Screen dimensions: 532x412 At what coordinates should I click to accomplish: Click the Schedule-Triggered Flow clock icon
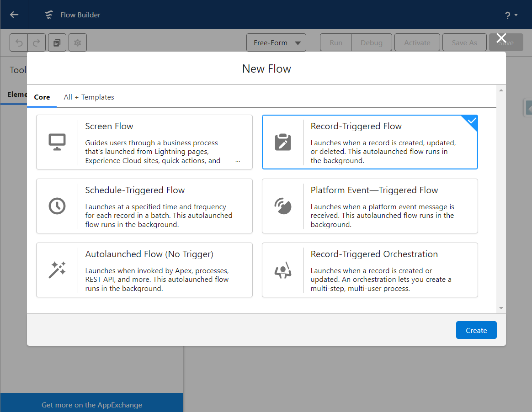(x=57, y=206)
